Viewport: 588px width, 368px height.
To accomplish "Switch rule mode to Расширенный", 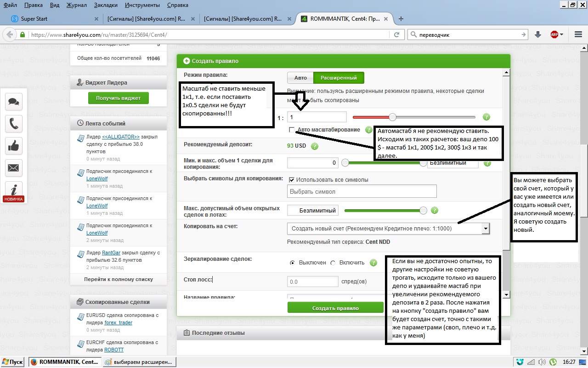I will [339, 78].
